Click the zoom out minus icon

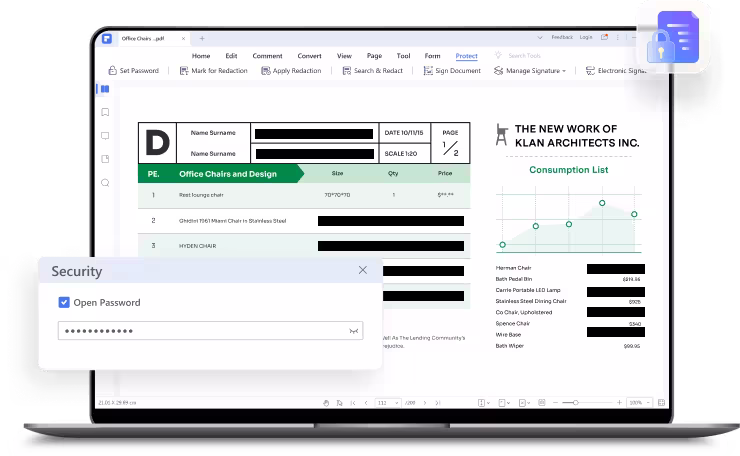pyautogui.click(x=555, y=403)
